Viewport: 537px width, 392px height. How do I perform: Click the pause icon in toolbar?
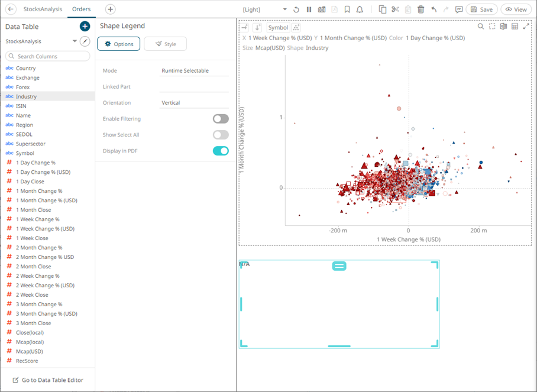(x=309, y=9)
